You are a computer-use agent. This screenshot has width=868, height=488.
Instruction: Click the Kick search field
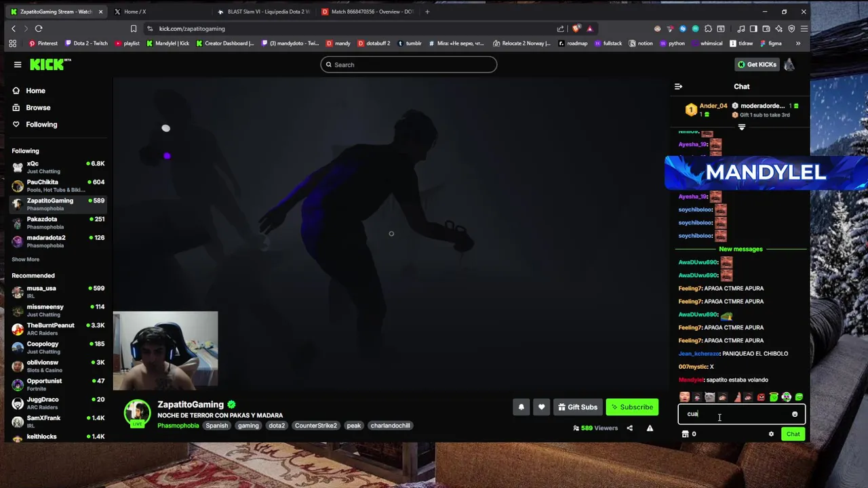click(x=409, y=64)
